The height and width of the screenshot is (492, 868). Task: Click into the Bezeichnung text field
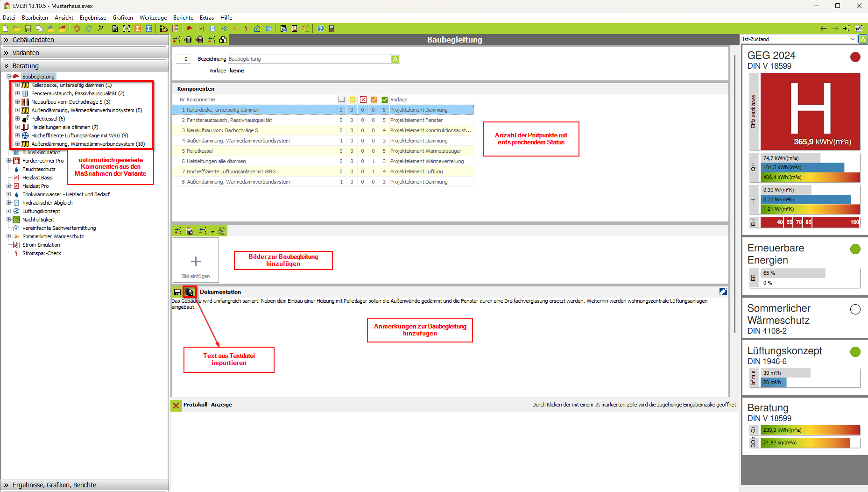tap(308, 59)
